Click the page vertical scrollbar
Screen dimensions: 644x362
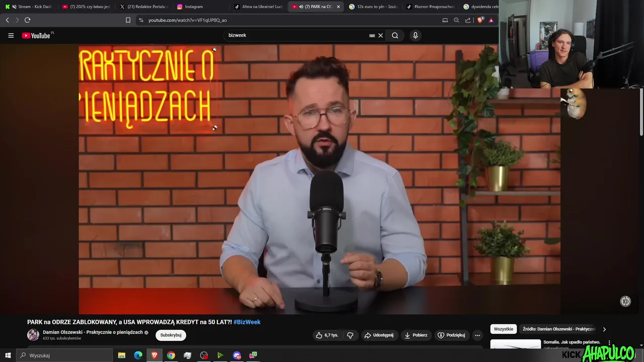point(641,112)
